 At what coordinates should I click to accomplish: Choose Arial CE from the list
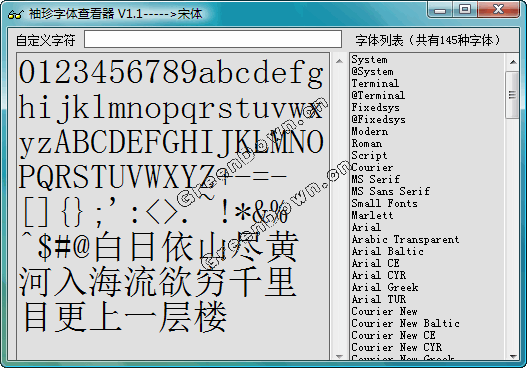(x=375, y=263)
